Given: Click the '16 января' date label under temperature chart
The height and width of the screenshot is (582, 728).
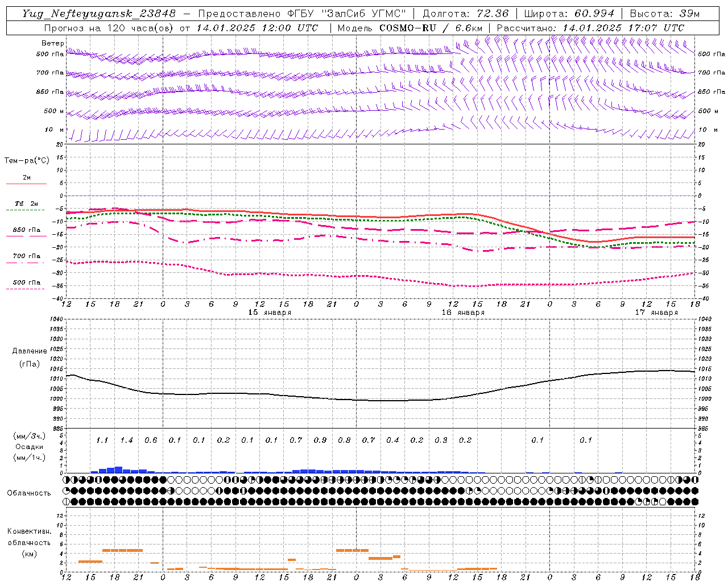Looking at the screenshot, I should pyautogui.click(x=463, y=312).
